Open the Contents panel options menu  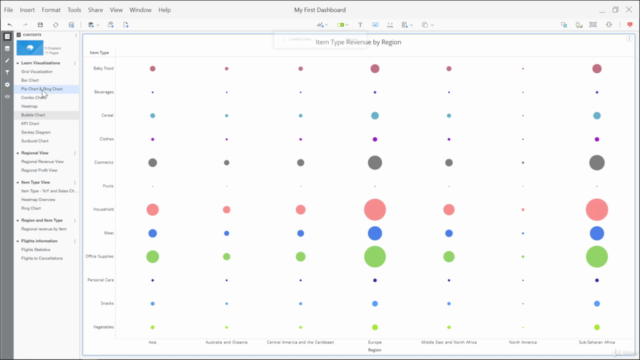(x=76, y=35)
